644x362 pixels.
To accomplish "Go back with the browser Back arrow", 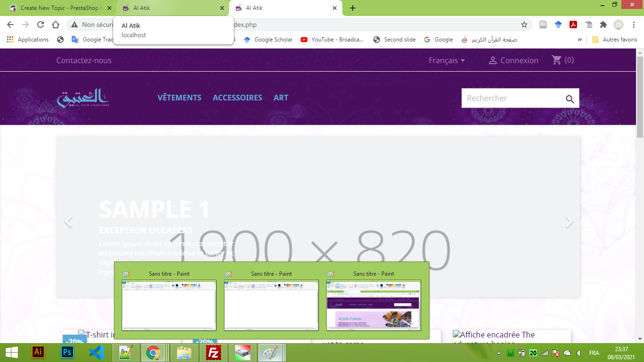I will pos(10,25).
